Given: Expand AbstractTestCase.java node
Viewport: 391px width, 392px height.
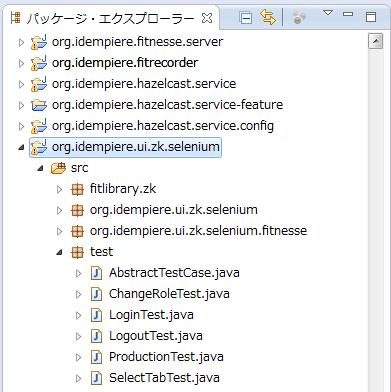Looking at the screenshot, I should (x=79, y=273).
